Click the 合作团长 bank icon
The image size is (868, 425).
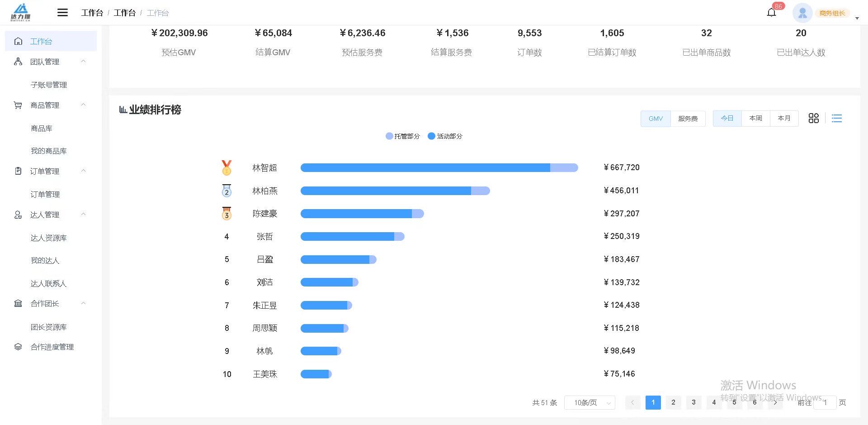18,303
